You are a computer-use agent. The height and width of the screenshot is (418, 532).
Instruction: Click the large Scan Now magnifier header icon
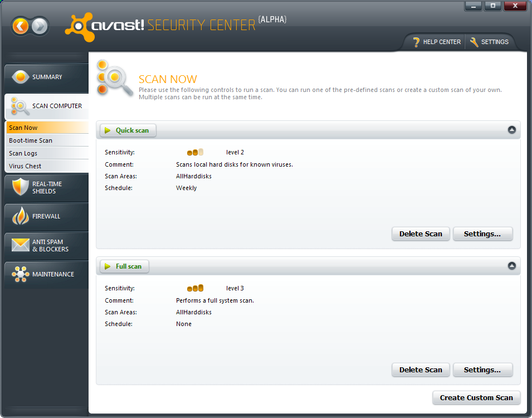coord(114,79)
